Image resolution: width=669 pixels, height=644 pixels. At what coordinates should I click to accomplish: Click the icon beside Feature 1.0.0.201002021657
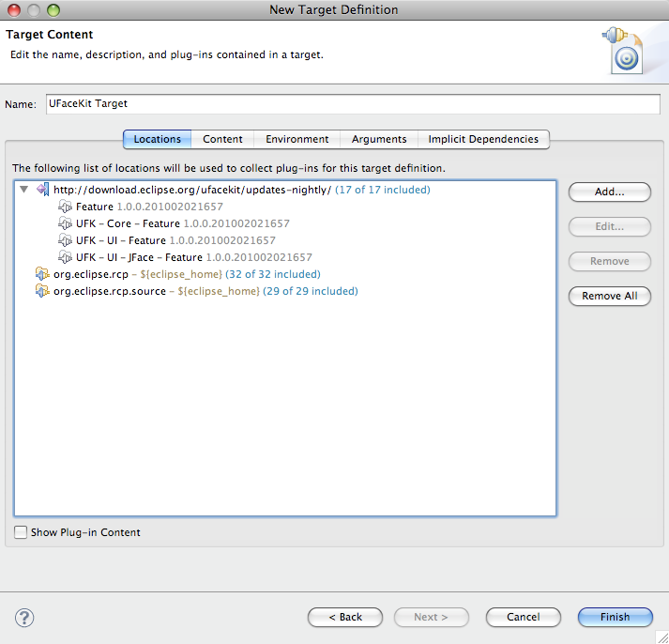(x=65, y=207)
